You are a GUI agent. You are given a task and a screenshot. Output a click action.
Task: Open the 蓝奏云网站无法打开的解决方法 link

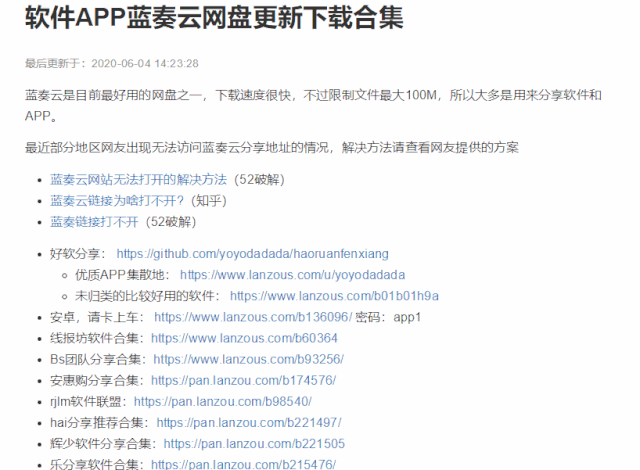[x=138, y=180]
